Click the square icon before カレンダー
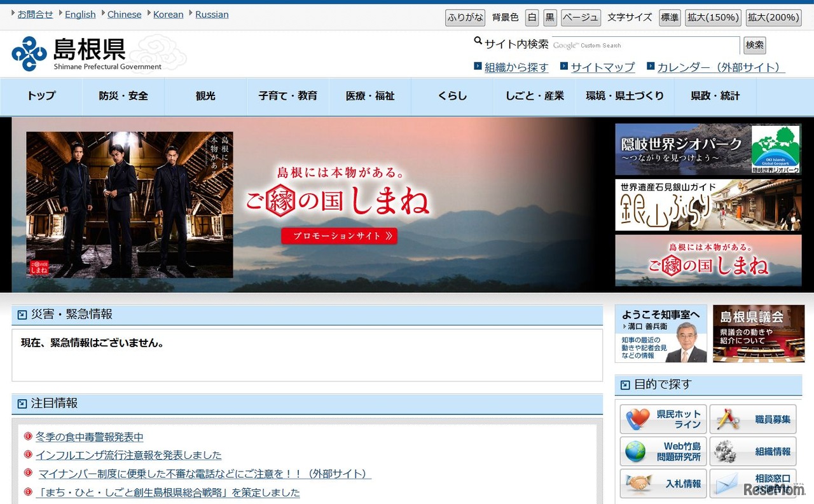The height and width of the screenshot is (504, 814). [651, 66]
